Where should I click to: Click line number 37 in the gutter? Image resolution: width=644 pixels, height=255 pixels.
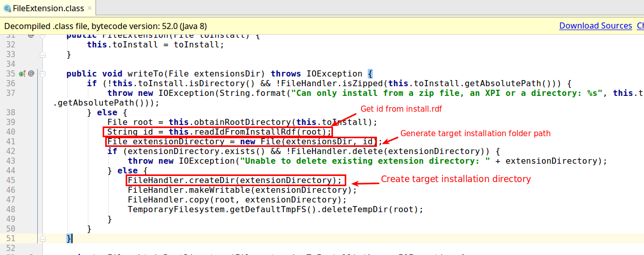tap(10, 93)
